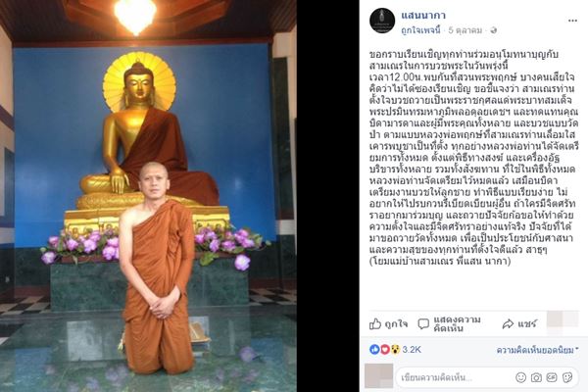Screen dimensions: 588x392
Task: Open the 3.2K reactions count
Action: [x=412, y=350]
